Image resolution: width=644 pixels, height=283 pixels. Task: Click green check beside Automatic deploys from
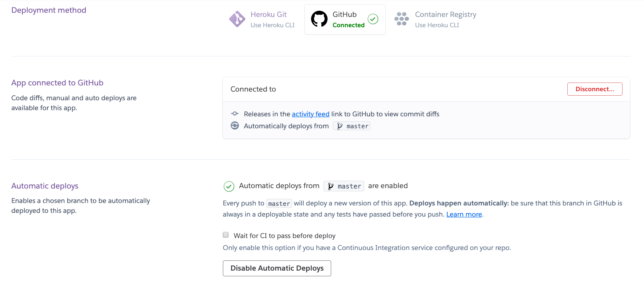point(229,186)
